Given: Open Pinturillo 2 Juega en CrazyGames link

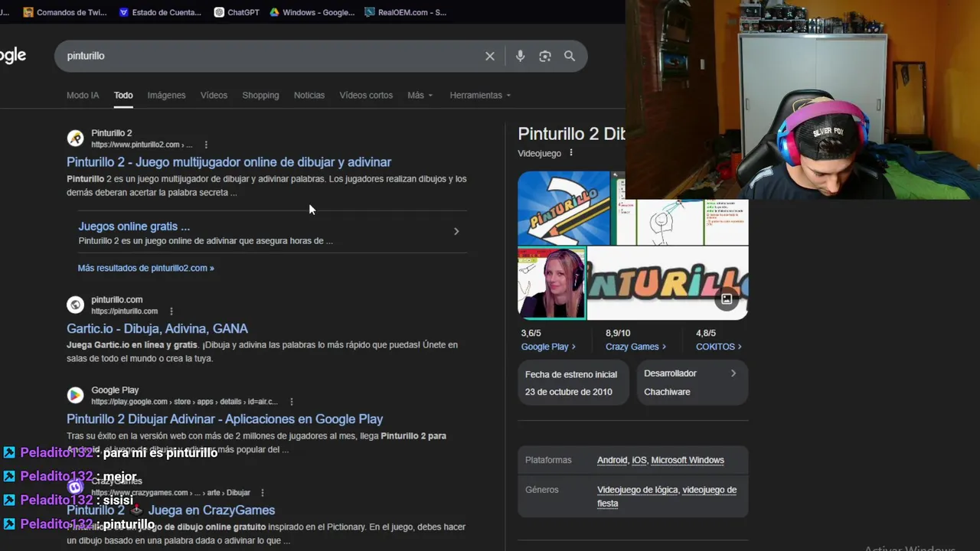Looking at the screenshot, I should pos(171,510).
